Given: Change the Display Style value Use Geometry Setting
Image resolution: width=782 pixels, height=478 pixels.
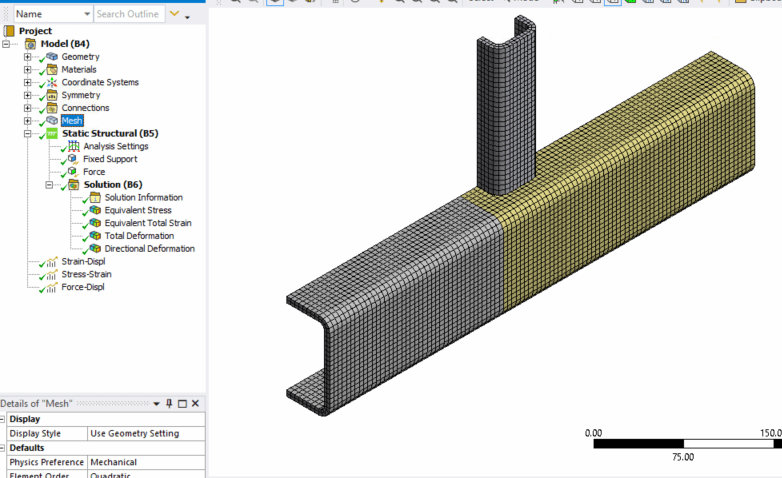Looking at the screenshot, I should point(146,434).
